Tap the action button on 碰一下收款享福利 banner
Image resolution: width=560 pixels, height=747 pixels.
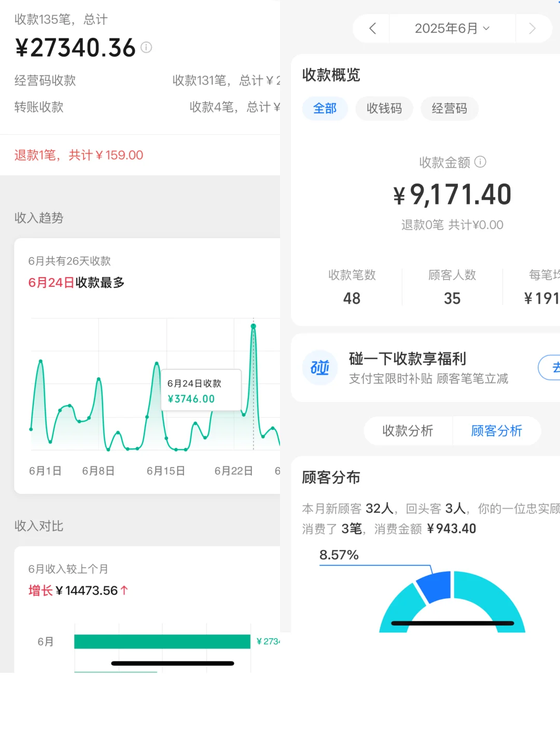[x=553, y=368]
